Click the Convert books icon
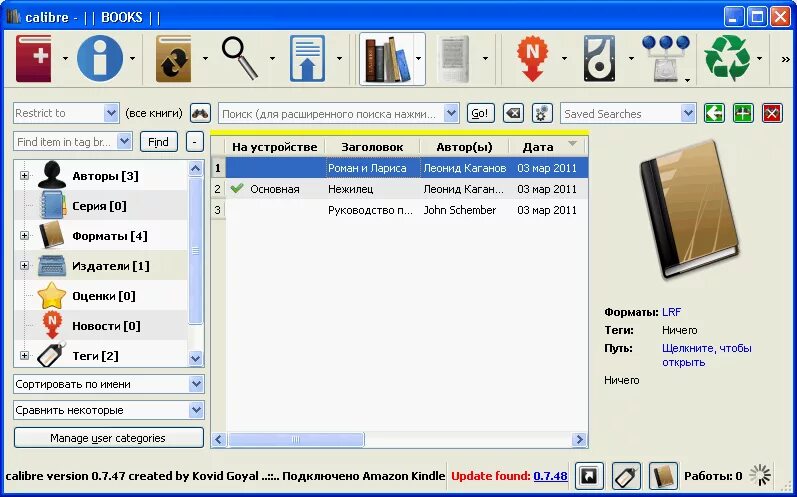 coord(174,58)
